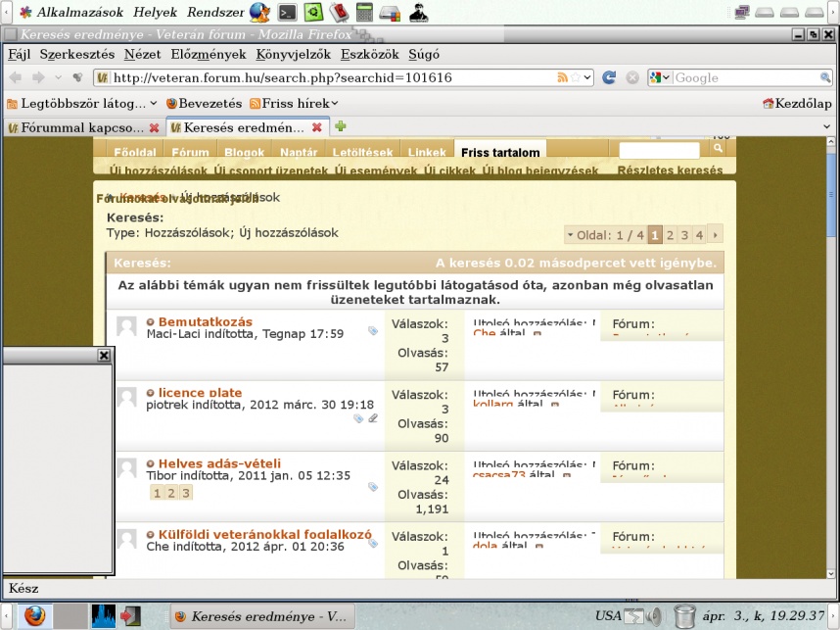
Task: Click the Firefox reload page icon
Action: [x=609, y=77]
